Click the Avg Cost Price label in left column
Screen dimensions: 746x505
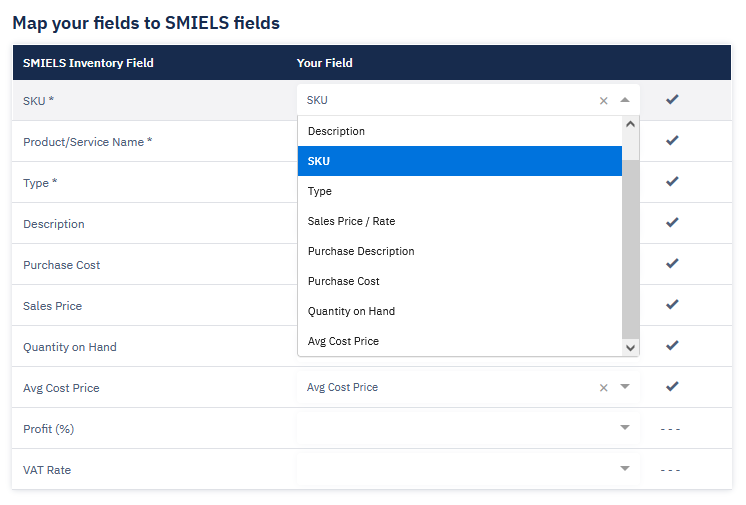pos(61,388)
